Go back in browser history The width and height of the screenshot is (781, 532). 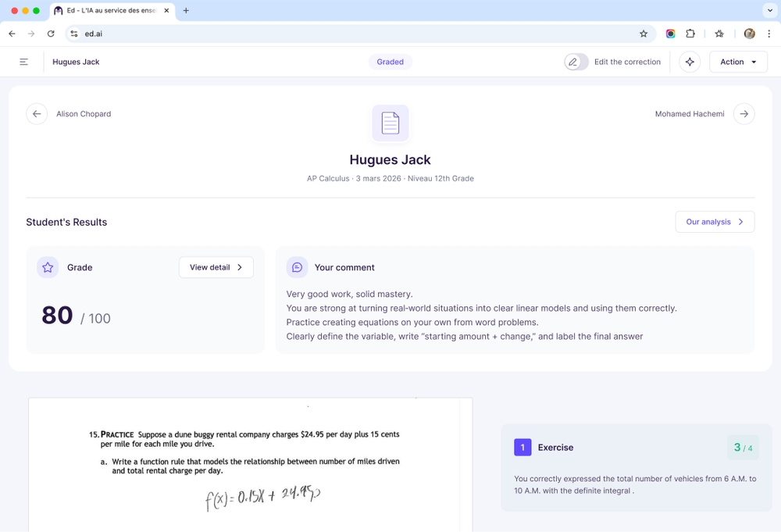coord(12,34)
